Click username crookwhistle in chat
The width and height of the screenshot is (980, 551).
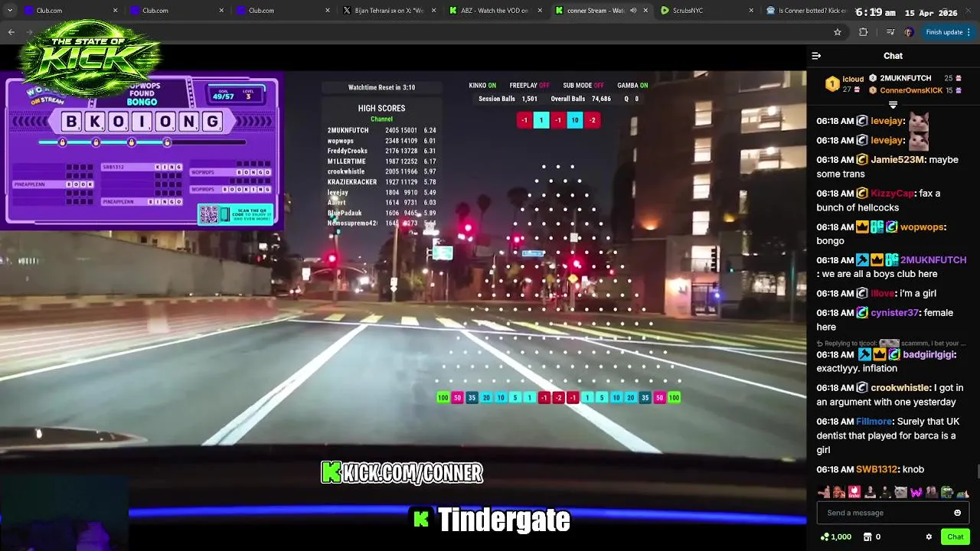[900, 388]
